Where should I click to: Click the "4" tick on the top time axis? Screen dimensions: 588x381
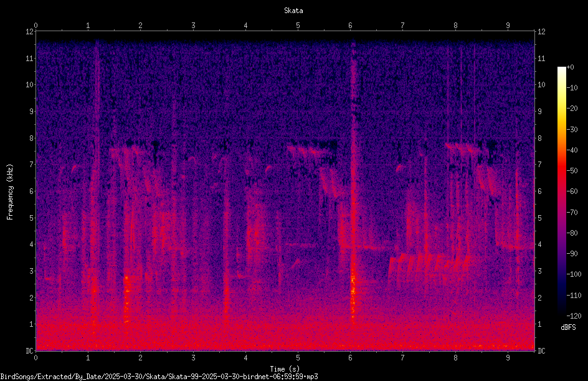click(245, 25)
